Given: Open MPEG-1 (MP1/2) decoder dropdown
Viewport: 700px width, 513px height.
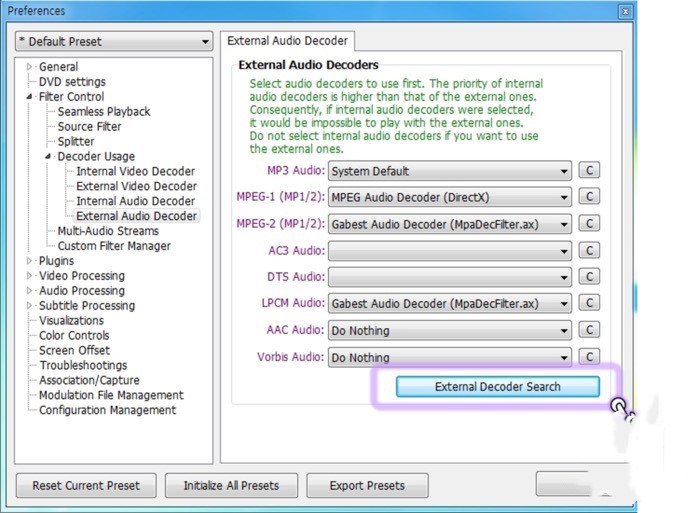Looking at the screenshot, I should pyautogui.click(x=450, y=197).
